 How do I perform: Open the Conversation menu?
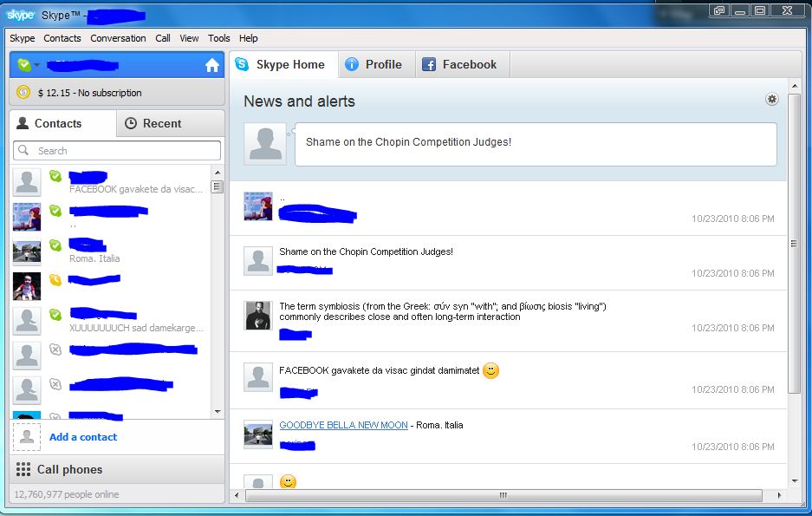coord(118,38)
